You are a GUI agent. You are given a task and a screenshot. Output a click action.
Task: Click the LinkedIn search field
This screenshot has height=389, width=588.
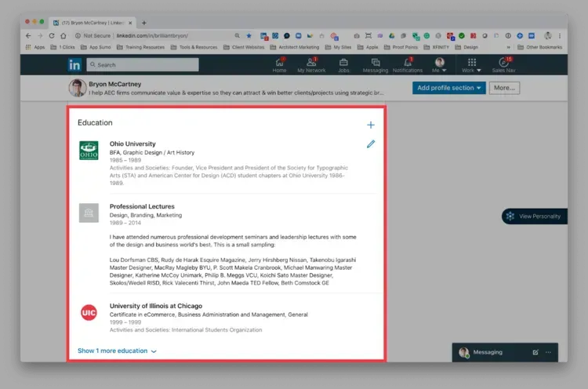click(x=143, y=65)
